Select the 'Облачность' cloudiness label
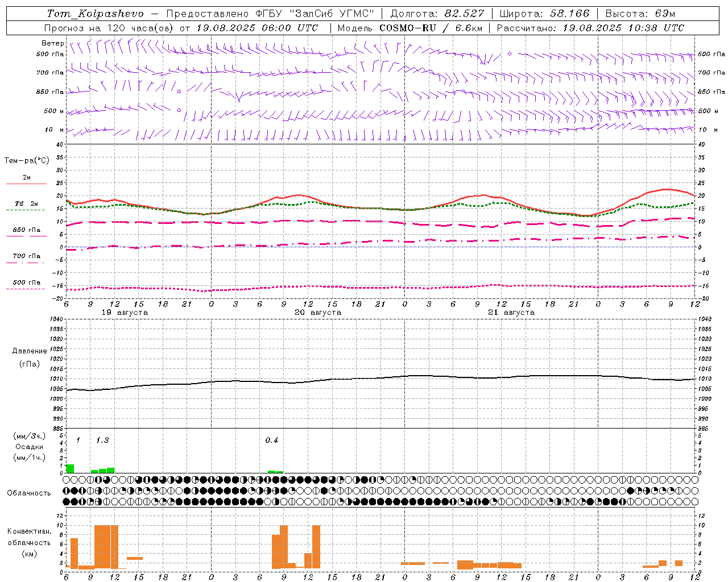This screenshot has width=728, height=582. coord(29,493)
